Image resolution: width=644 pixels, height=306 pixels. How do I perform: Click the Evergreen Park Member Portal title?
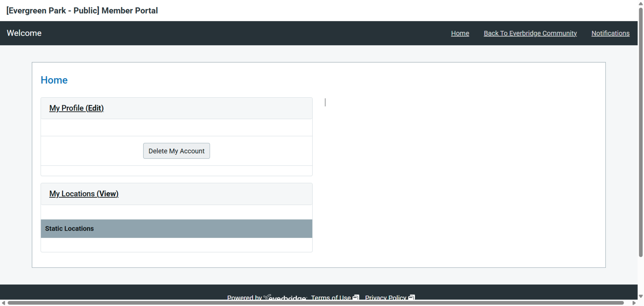tap(82, 10)
